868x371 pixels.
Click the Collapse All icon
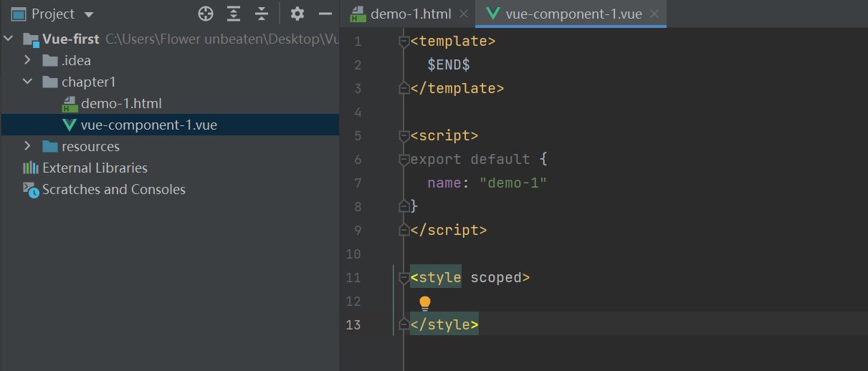click(262, 14)
